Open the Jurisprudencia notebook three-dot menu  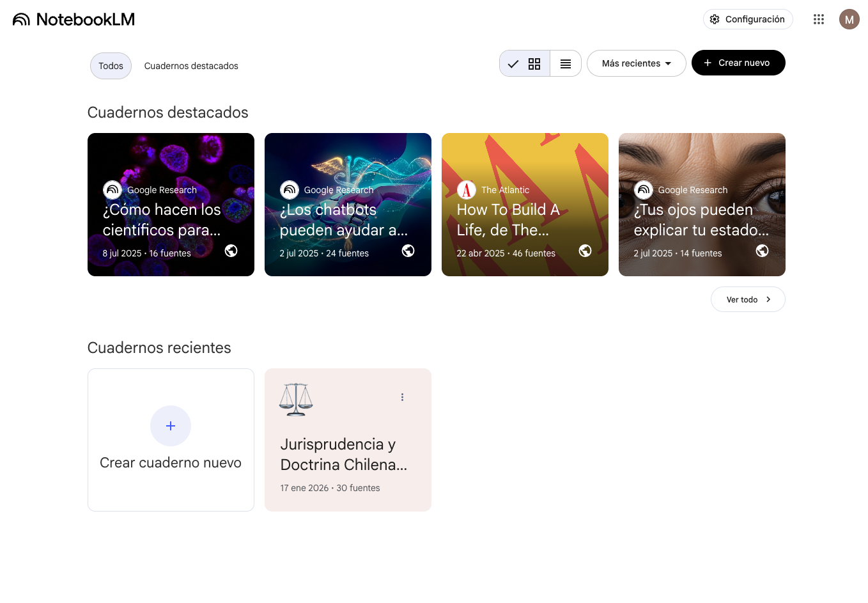coord(402,397)
